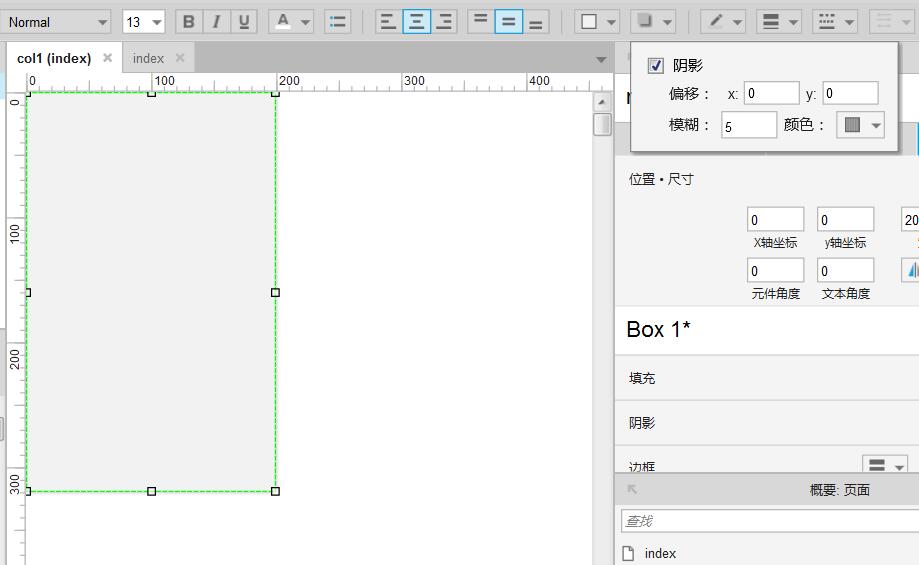Expand the line color dropdown
919x565 pixels.
(738, 22)
